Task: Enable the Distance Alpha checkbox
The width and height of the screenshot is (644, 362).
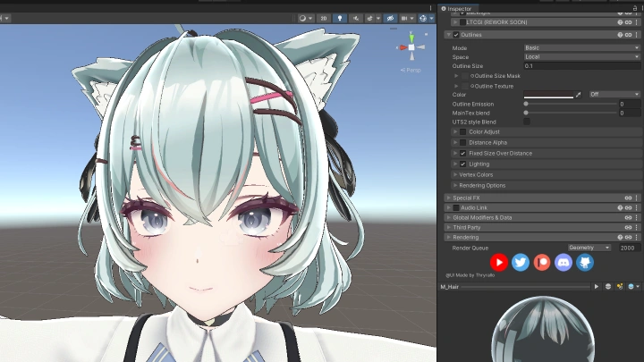Action: (462, 142)
